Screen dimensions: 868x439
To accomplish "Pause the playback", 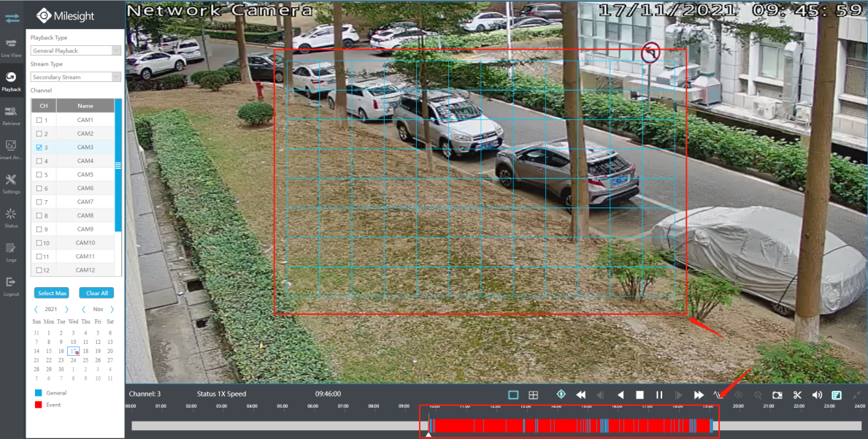I will pos(659,394).
